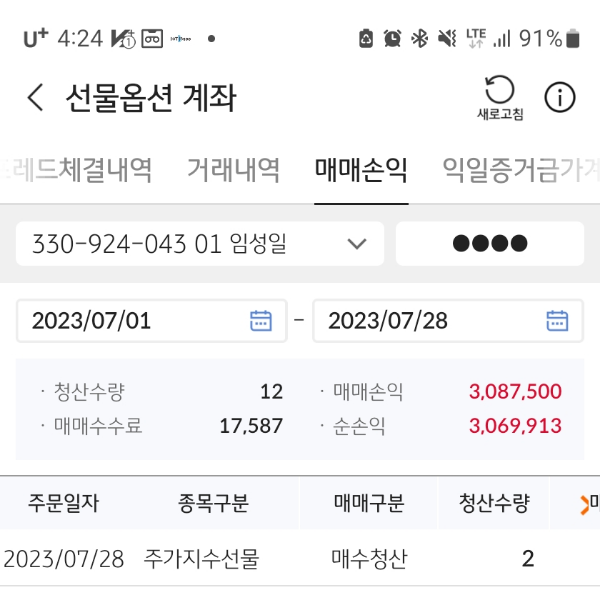This screenshot has width=600, height=600.
Task: Tap the battery status icon
Action: [x=573, y=39]
